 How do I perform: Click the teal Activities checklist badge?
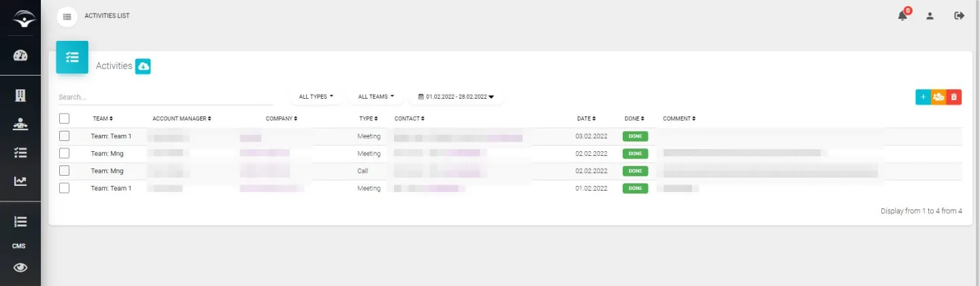pos(72,57)
